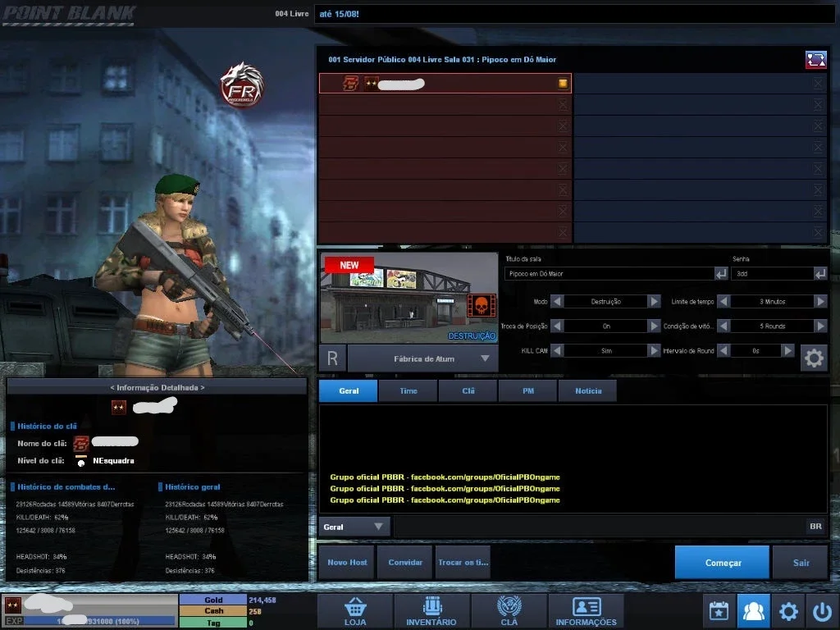The height and width of the screenshot is (630, 840).
Task: Open the friends list icon
Action: tap(753, 611)
